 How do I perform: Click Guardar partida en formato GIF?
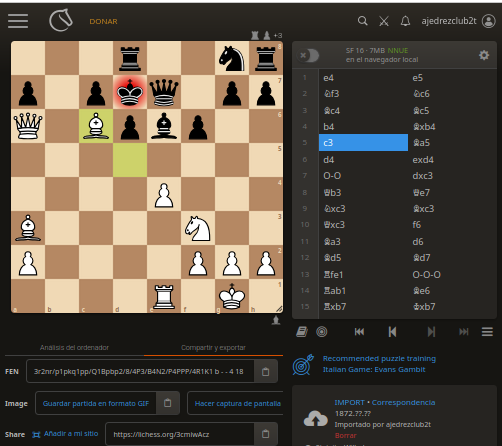(x=96, y=403)
